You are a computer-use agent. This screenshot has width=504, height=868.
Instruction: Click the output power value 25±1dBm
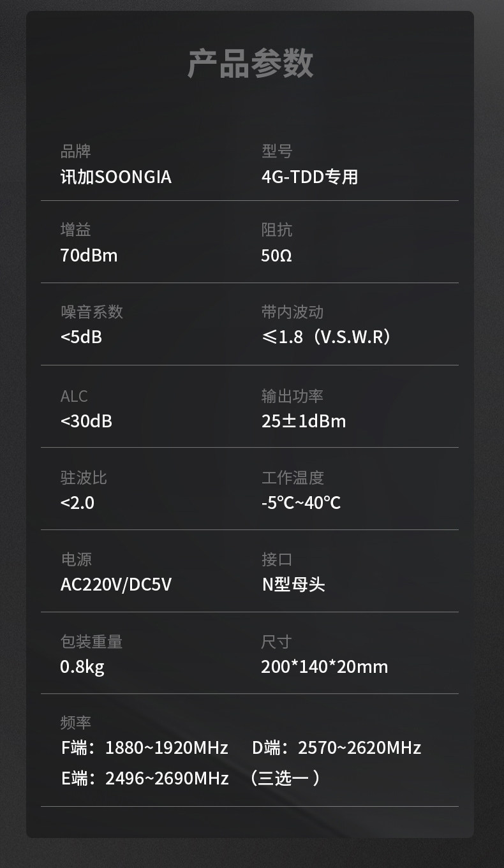[x=304, y=421]
